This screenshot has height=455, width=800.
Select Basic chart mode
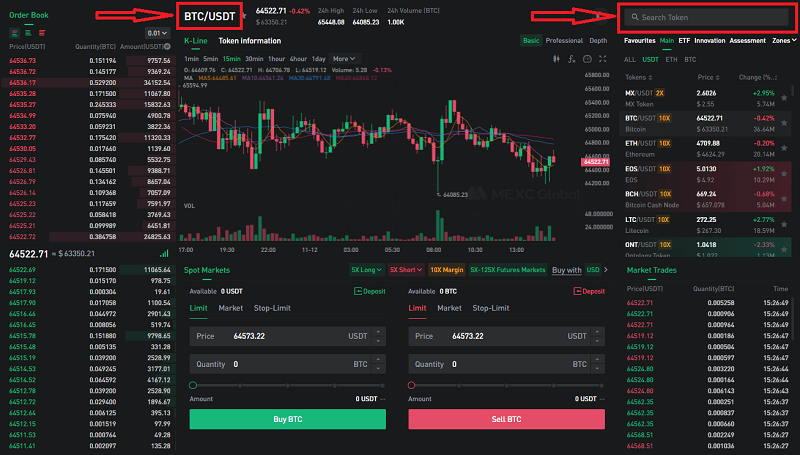click(x=531, y=40)
